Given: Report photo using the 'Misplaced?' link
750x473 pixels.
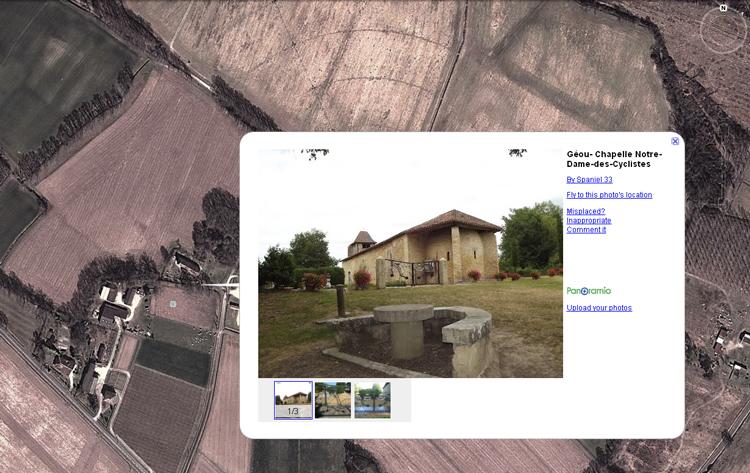Looking at the screenshot, I should (585, 212).
